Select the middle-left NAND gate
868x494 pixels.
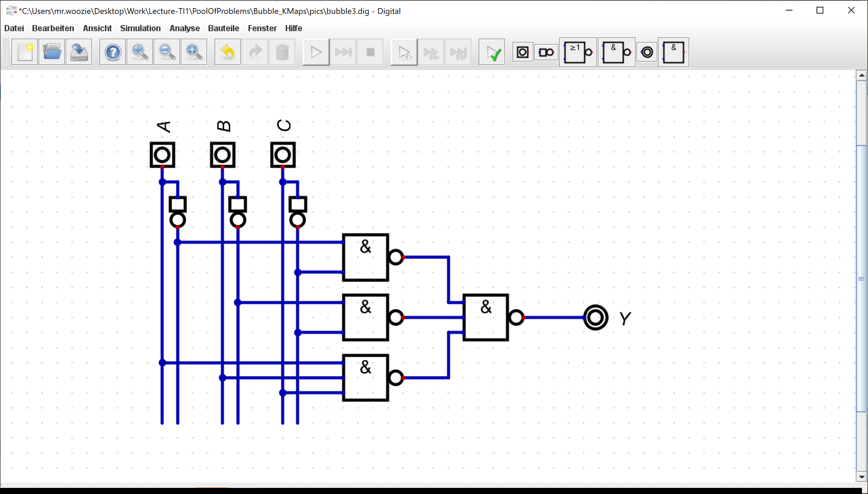coord(366,317)
